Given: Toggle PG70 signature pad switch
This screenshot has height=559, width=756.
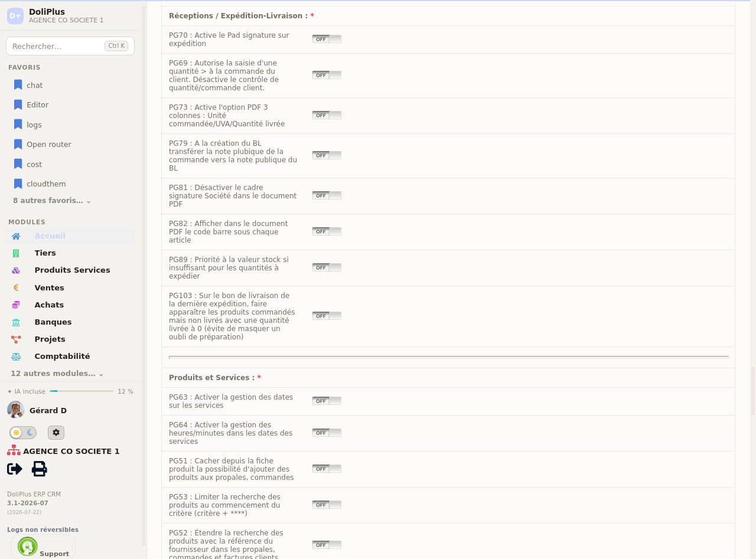Looking at the screenshot, I should click(x=327, y=39).
